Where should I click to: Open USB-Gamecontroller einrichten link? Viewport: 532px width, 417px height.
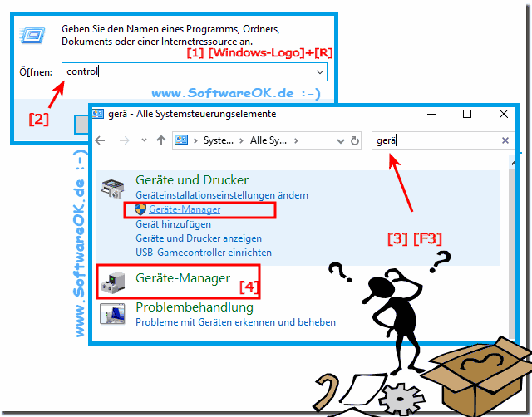coord(204,253)
